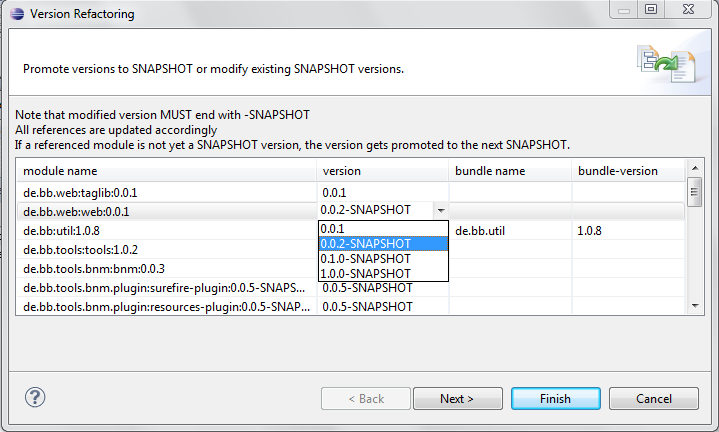The width and height of the screenshot is (719, 432).
Task: Cancel the Version Refactoring dialog
Action: point(654,399)
